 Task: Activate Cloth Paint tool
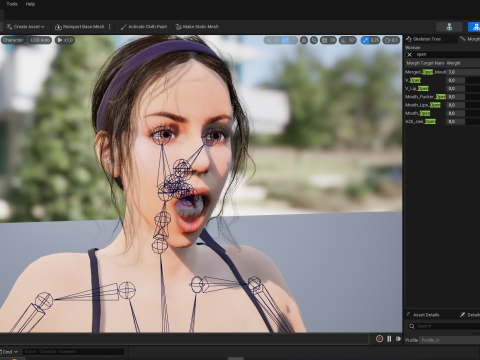(x=144, y=27)
